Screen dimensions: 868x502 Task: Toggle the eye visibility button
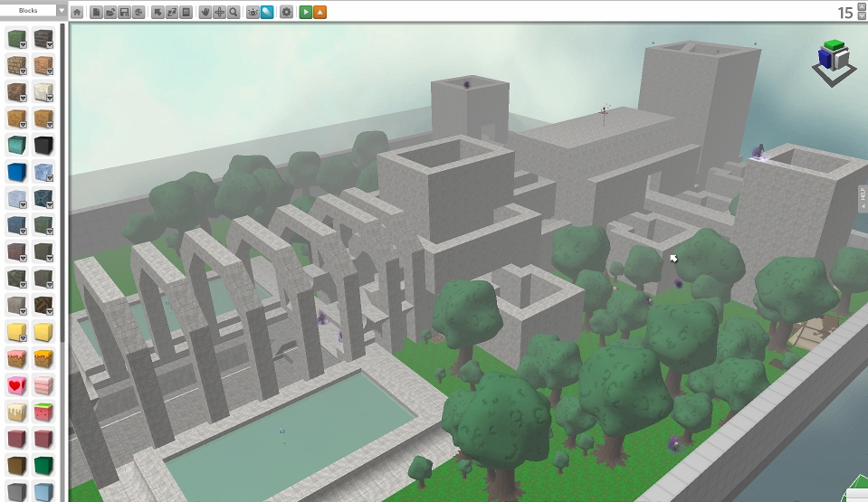253,13
